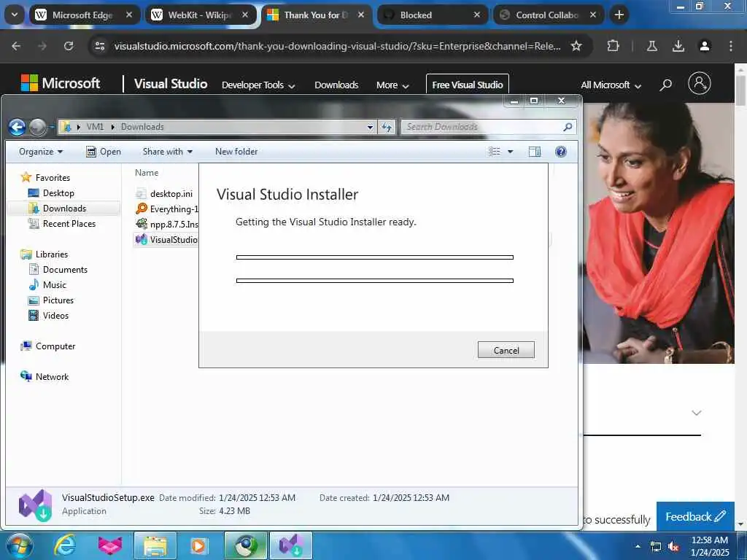Open Explorer help icon
Image resolution: width=747 pixels, height=560 pixels.
point(561,152)
